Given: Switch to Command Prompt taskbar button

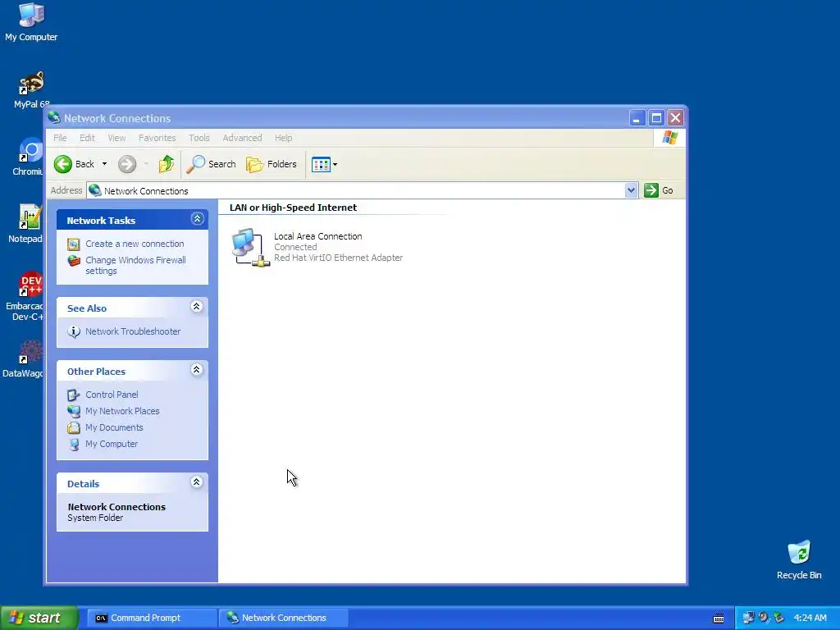Looking at the screenshot, I should pyautogui.click(x=151, y=618).
